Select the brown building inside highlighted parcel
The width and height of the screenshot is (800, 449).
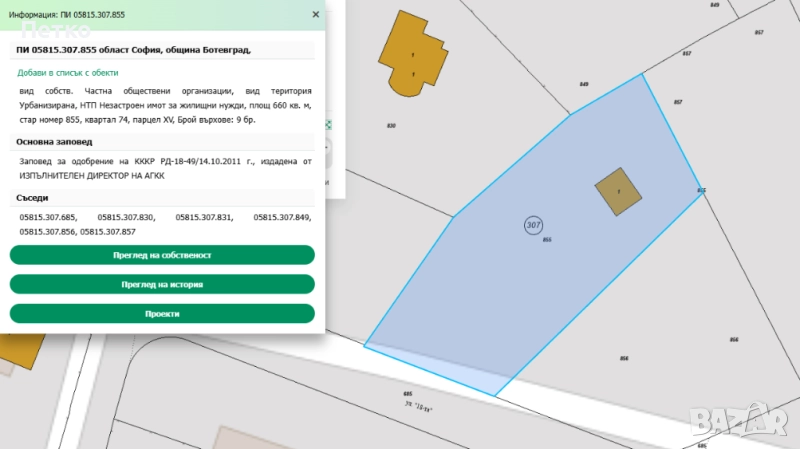pos(618,192)
